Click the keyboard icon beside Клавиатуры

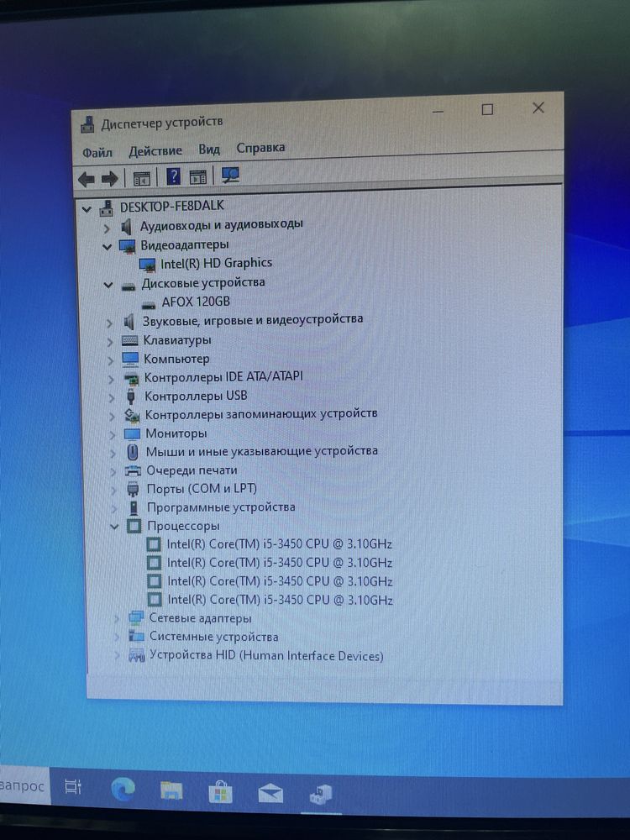129,340
